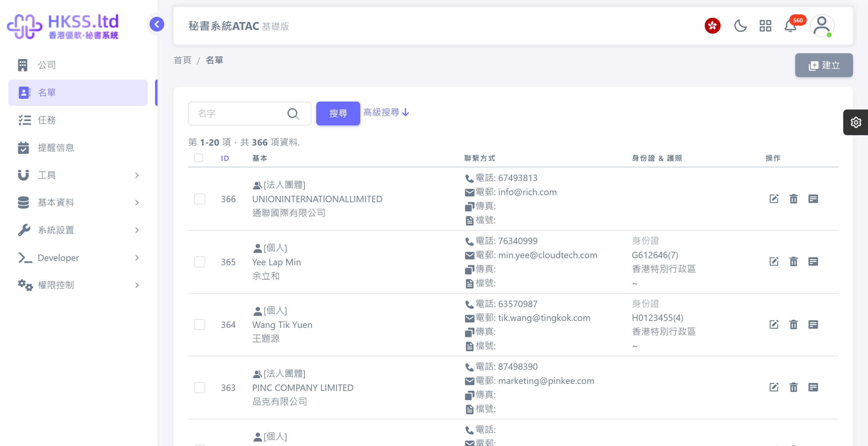Edit record 366 UNIONINTERNATIONALLIMITED

(774, 199)
